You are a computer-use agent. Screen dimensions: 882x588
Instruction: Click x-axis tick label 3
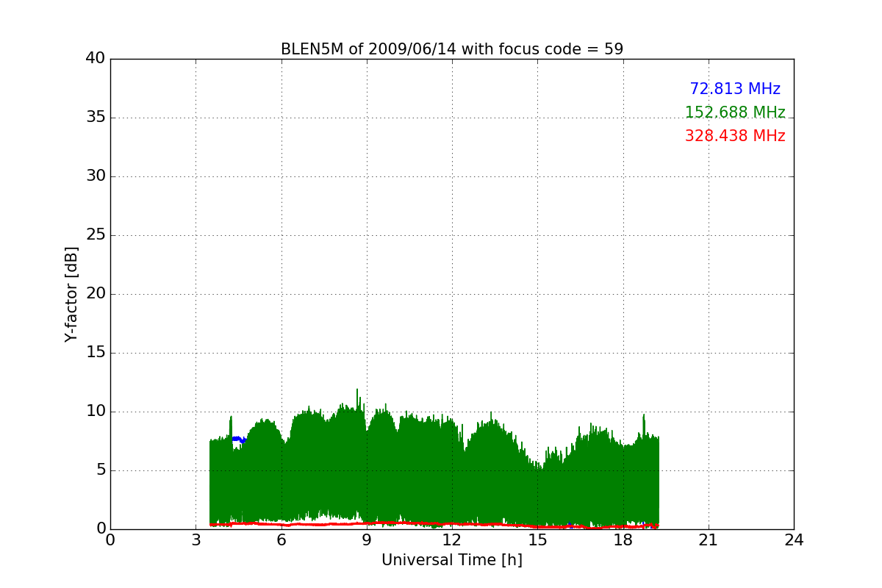click(196, 540)
